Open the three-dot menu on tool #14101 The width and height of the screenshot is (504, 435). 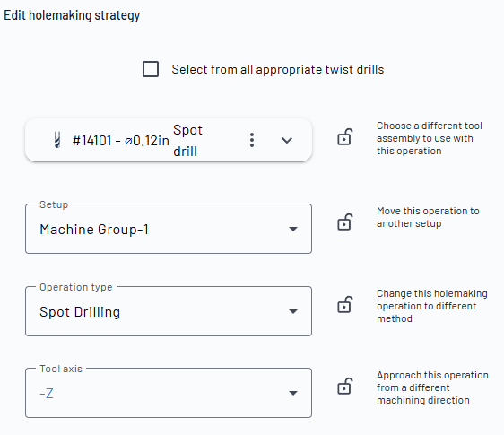tap(252, 140)
